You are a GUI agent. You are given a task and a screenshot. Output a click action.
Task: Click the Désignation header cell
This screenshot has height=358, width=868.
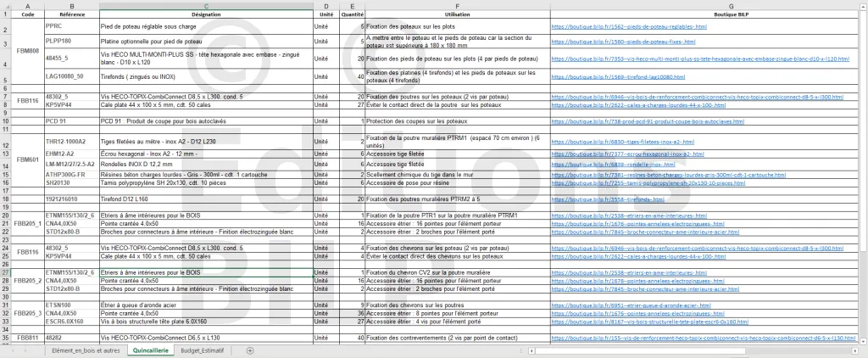[205, 14]
